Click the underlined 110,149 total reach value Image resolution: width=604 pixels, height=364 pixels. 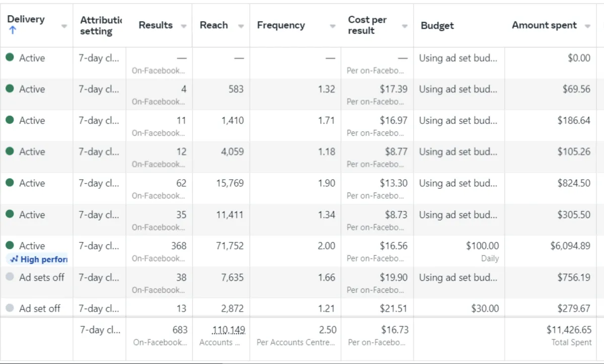point(229,330)
